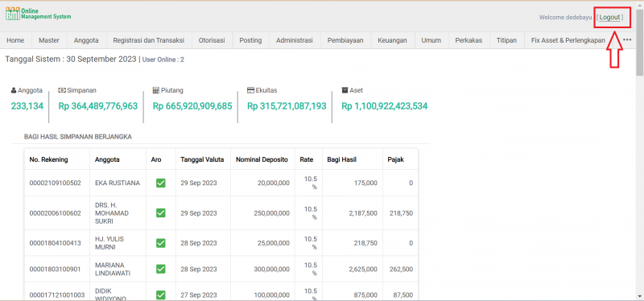The width and height of the screenshot is (644, 301).
Task: Toggle Aro checkbox for MARIANA LINDIAWATI
Action: pos(160,269)
